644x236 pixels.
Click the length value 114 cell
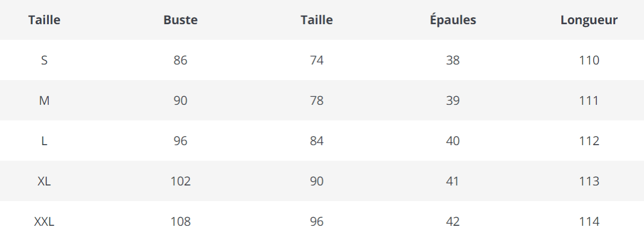589,221
